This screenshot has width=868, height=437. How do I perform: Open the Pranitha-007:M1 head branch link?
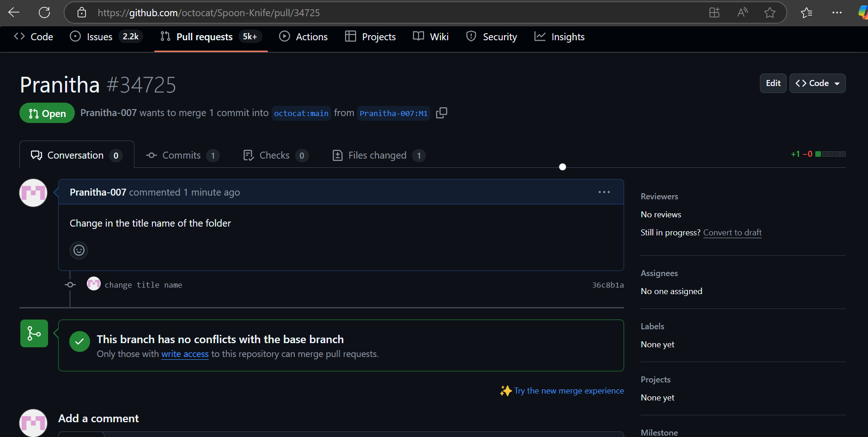(x=394, y=113)
